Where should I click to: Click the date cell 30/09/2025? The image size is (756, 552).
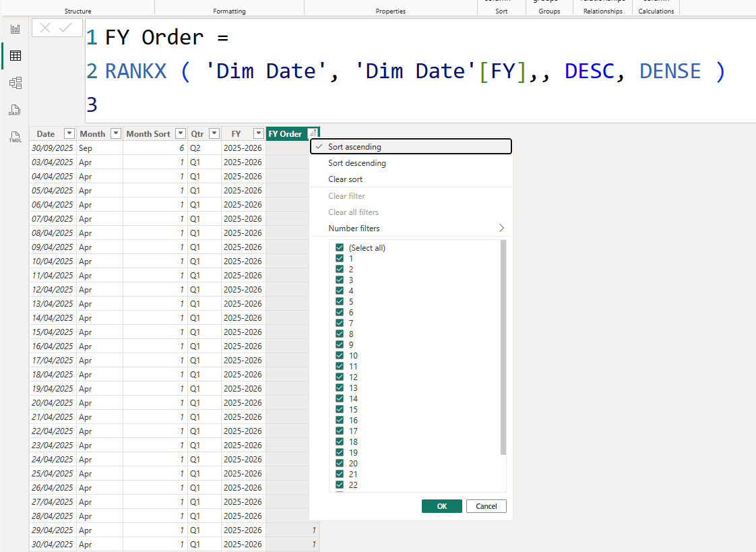tap(52, 148)
